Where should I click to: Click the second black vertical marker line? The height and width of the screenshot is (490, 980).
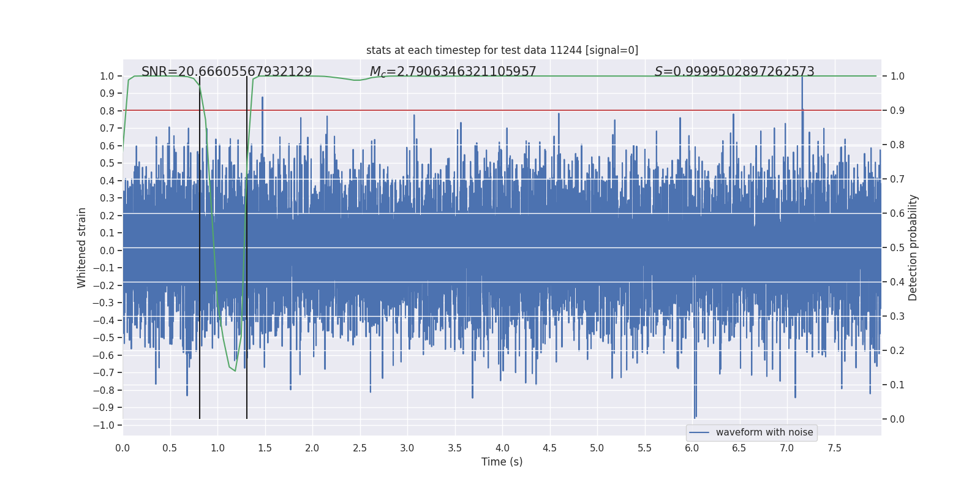pyautogui.click(x=247, y=245)
